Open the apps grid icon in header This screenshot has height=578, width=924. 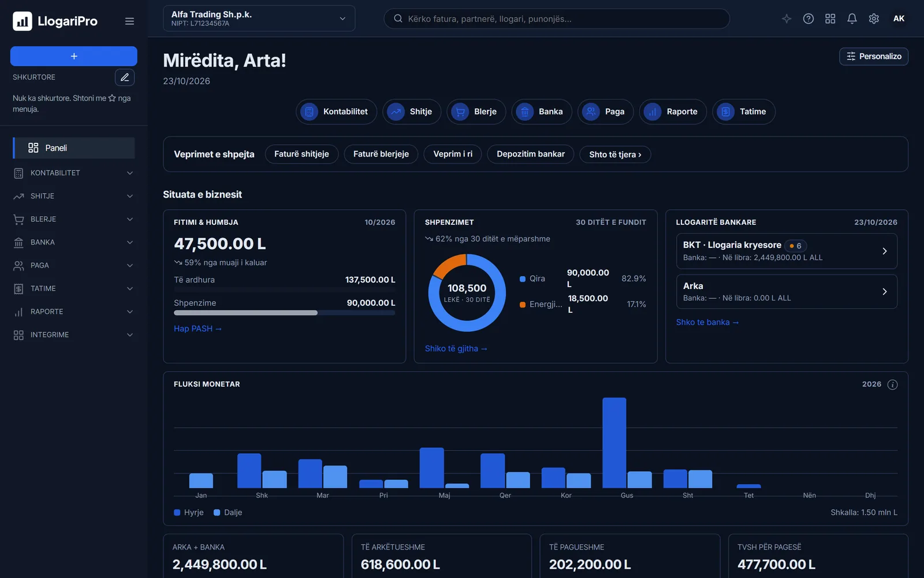tap(830, 18)
